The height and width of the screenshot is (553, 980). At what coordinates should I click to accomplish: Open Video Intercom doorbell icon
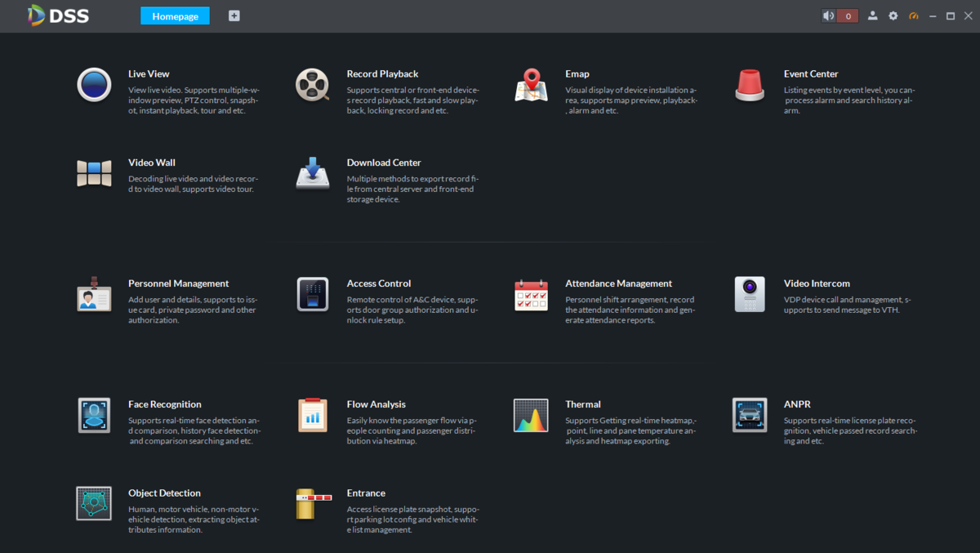pyautogui.click(x=750, y=294)
